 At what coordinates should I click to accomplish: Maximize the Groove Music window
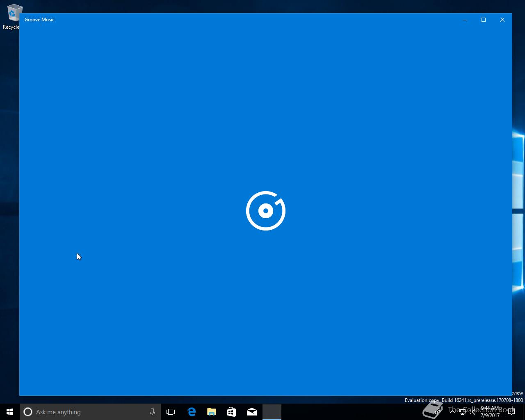click(484, 20)
